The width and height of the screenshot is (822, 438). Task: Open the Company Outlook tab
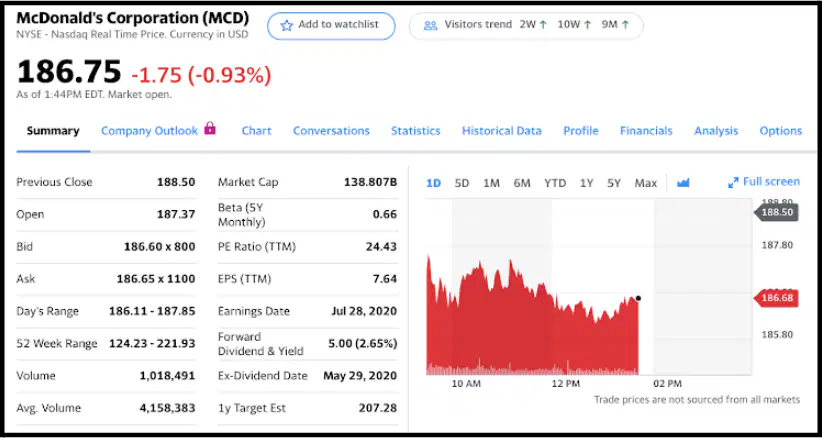click(x=149, y=131)
